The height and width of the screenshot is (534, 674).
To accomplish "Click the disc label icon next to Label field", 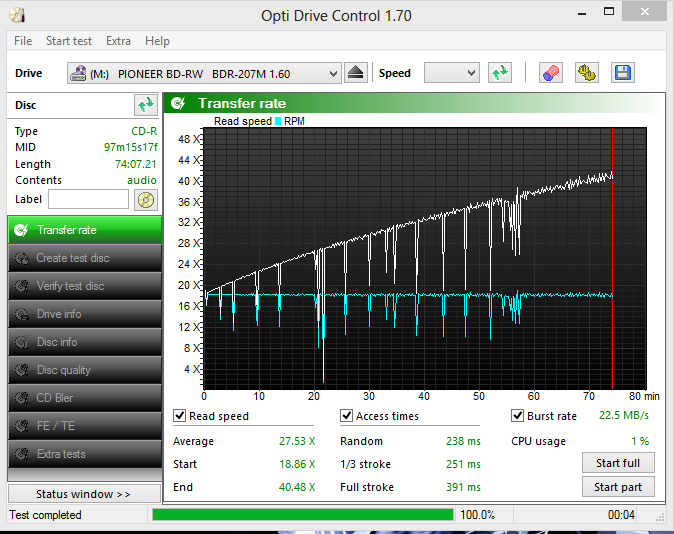I will [x=146, y=200].
